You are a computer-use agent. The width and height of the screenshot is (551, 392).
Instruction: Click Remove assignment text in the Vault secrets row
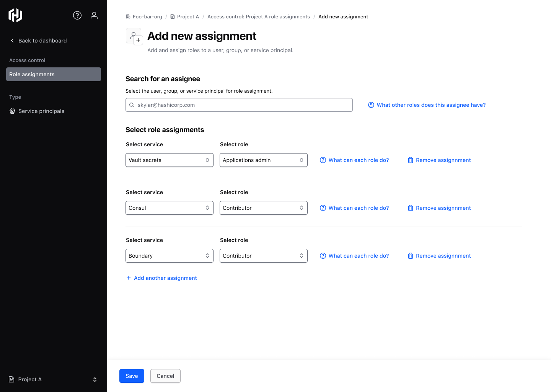click(443, 160)
